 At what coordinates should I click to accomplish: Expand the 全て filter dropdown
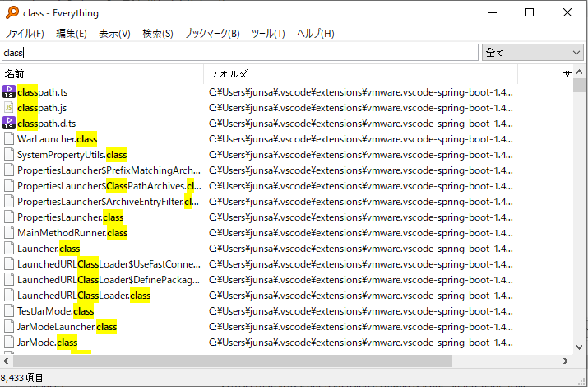click(x=533, y=53)
